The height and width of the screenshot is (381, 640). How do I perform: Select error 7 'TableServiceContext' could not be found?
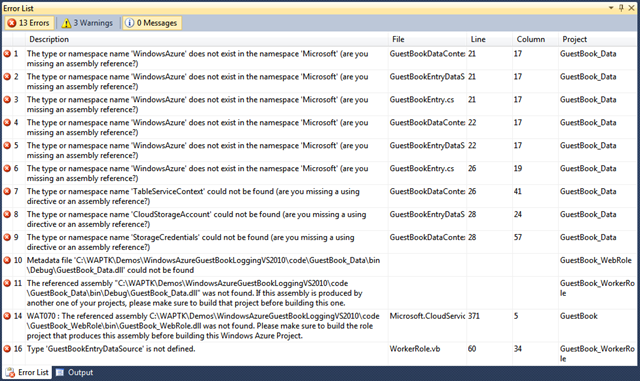(193, 196)
